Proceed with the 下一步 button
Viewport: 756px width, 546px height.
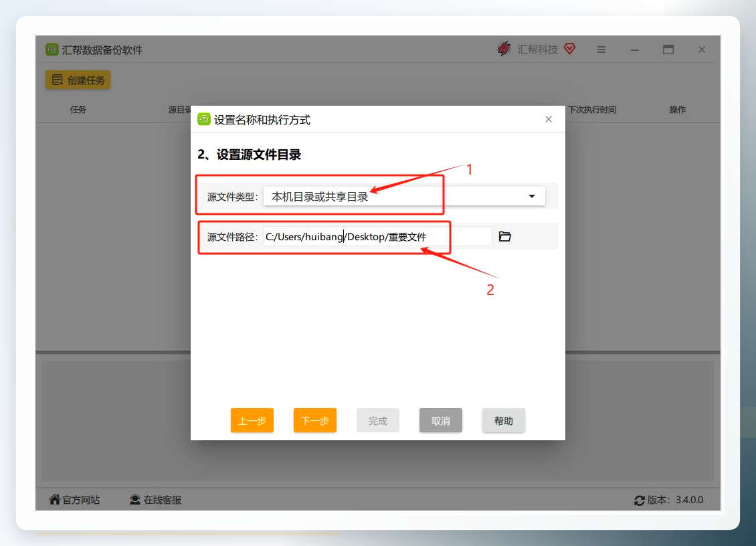[315, 421]
